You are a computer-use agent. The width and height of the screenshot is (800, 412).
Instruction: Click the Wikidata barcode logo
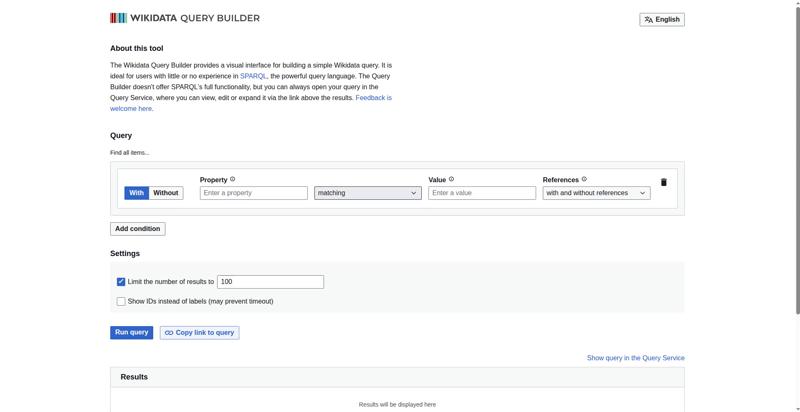click(x=119, y=18)
